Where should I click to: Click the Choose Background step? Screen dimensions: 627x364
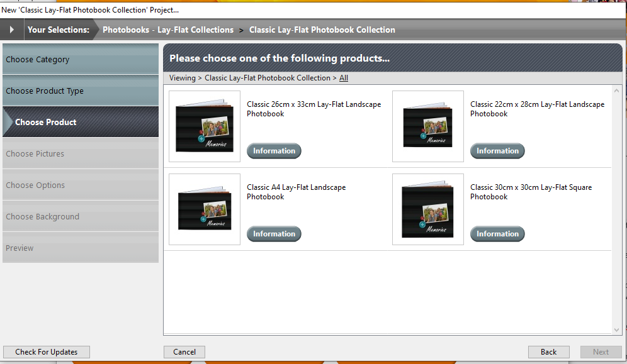81,217
